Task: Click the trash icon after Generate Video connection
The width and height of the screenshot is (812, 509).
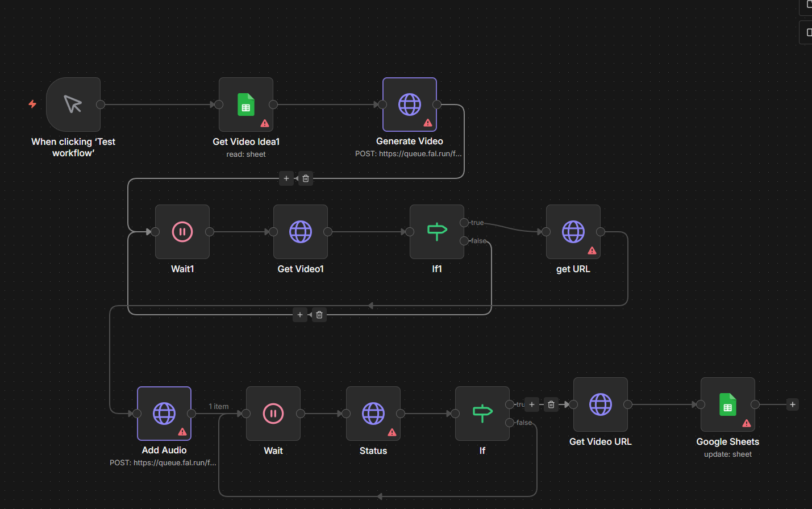Action: click(x=305, y=178)
